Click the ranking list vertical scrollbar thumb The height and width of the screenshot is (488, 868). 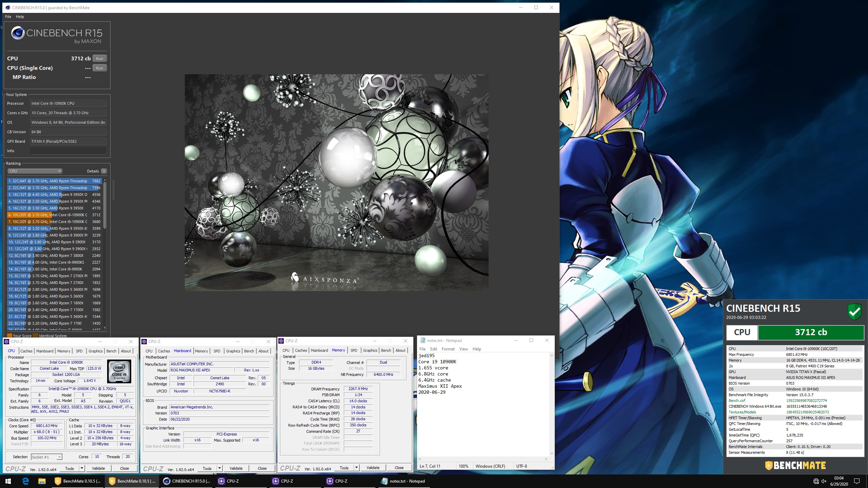[105, 205]
